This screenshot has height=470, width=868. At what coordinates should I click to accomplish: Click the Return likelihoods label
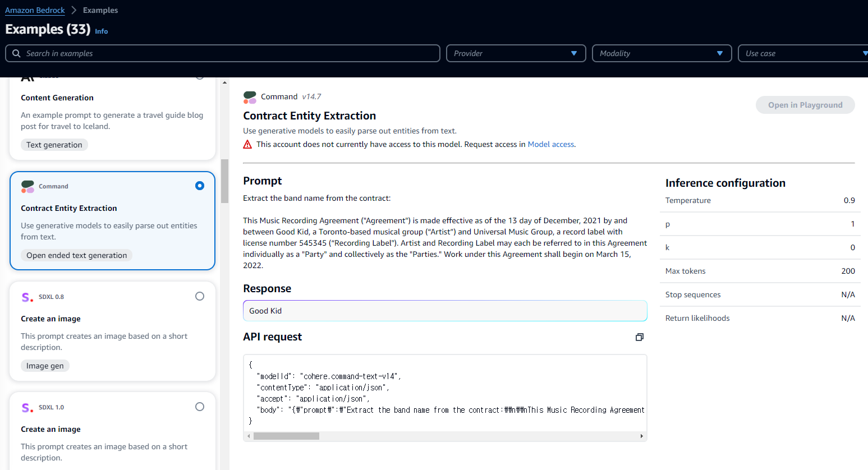[x=697, y=318]
